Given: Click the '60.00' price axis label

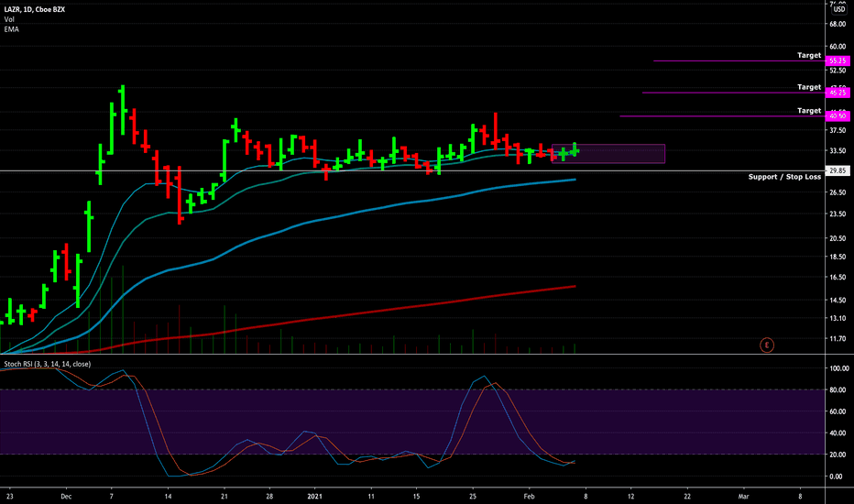Looking at the screenshot, I should point(838,47).
